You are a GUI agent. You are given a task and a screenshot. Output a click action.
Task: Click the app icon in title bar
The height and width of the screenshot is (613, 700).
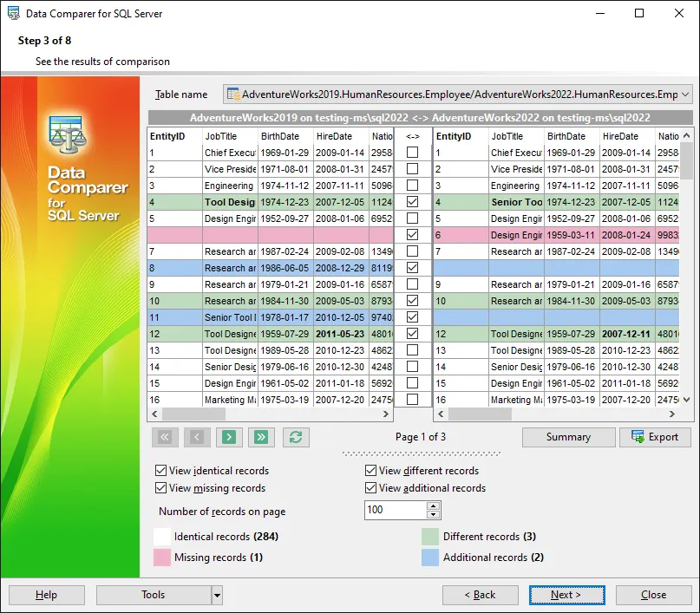click(13, 14)
